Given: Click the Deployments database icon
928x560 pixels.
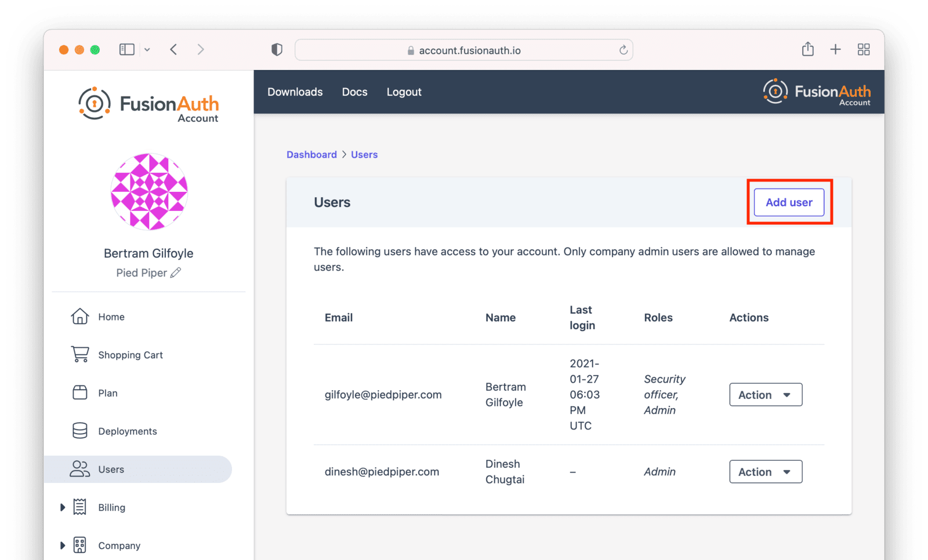Looking at the screenshot, I should (79, 431).
